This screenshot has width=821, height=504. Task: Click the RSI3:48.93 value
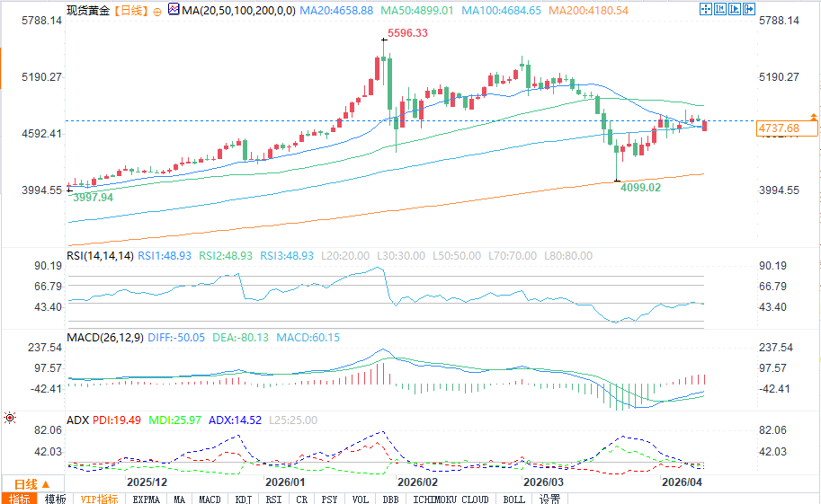287,255
